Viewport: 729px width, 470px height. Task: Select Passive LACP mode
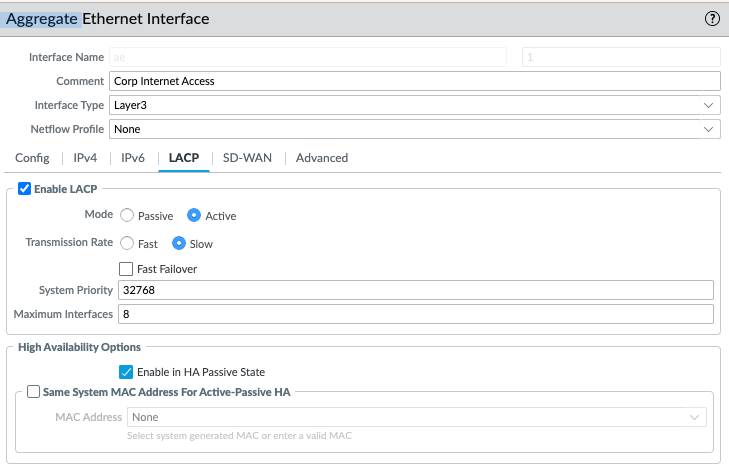pyautogui.click(x=127, y=216)
